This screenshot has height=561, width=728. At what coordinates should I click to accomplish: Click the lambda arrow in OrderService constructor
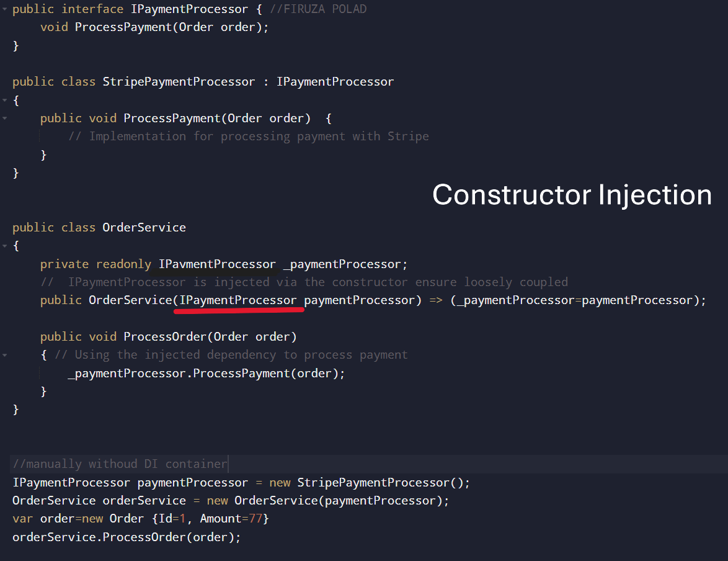pyautogui.click(x=436, y=300)
